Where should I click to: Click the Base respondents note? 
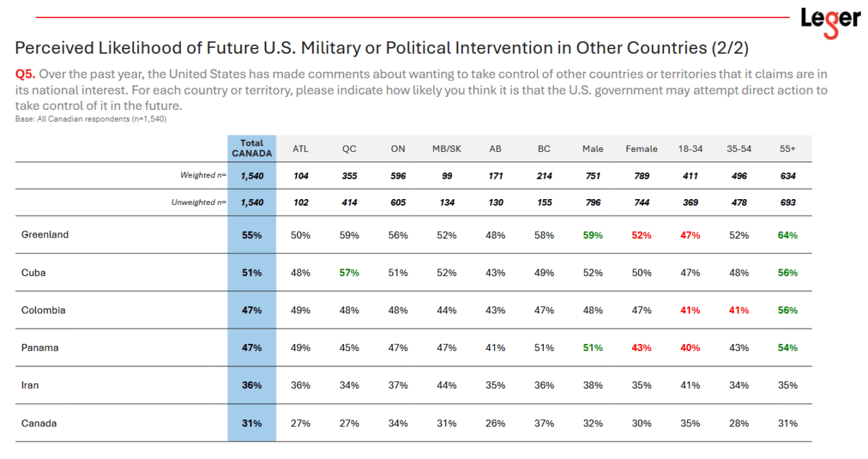click(90, 119)
